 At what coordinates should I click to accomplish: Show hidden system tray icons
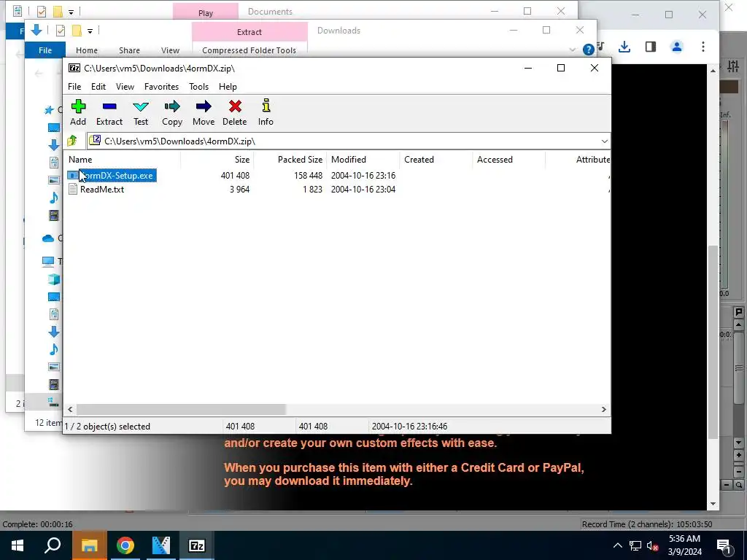click(x=617, y=545)
